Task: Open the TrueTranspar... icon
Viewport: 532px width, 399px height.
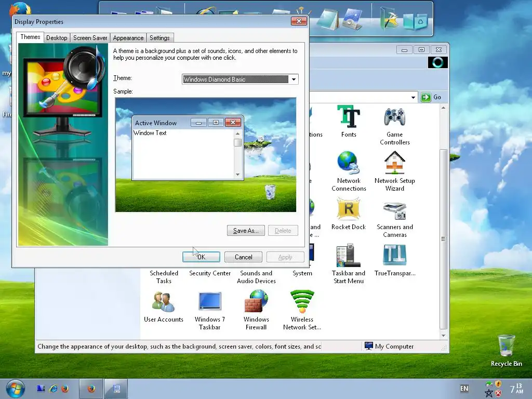Action: [x=395, y=255]
